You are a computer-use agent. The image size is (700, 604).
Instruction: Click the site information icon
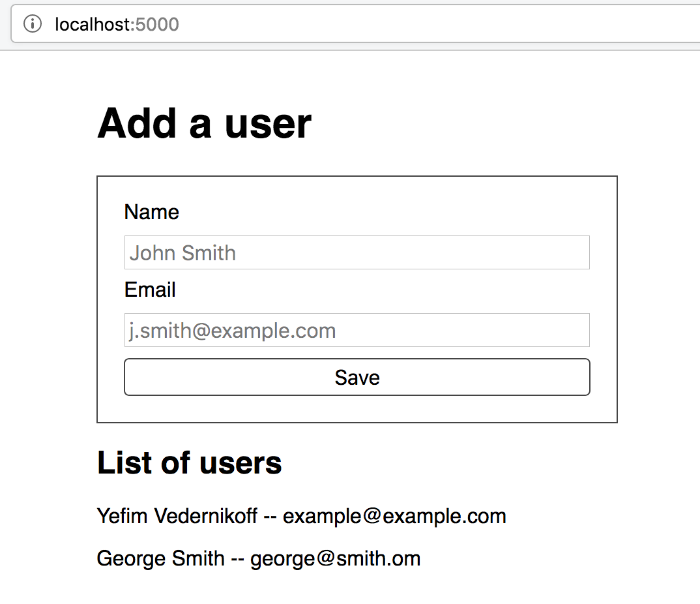coord(32,25)
